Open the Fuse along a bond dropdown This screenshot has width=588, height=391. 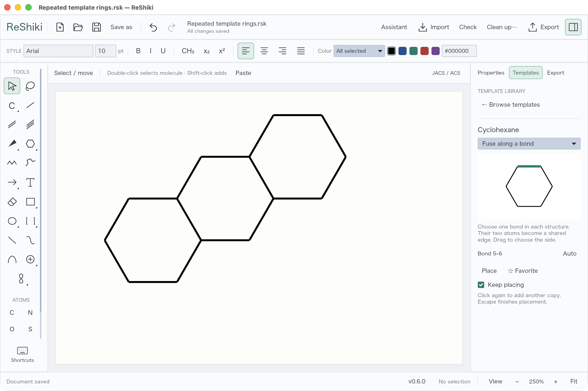[x=529, y=144]
